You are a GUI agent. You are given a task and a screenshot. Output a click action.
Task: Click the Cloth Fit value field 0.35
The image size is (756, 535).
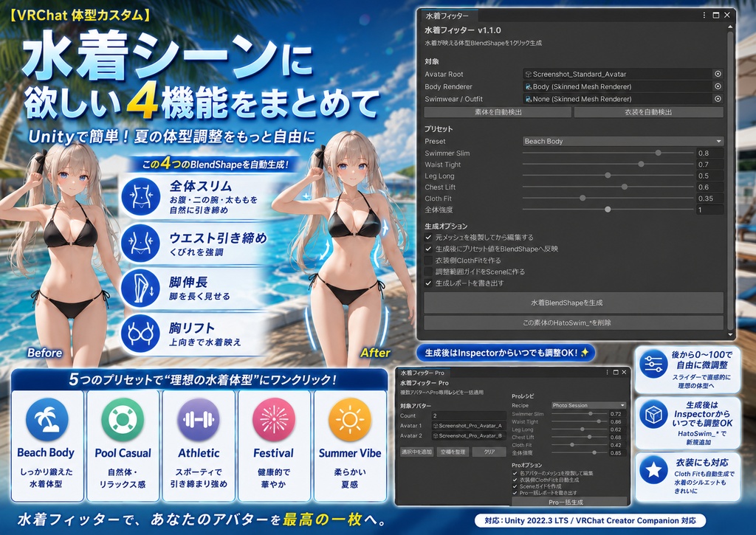click(709, 198)
